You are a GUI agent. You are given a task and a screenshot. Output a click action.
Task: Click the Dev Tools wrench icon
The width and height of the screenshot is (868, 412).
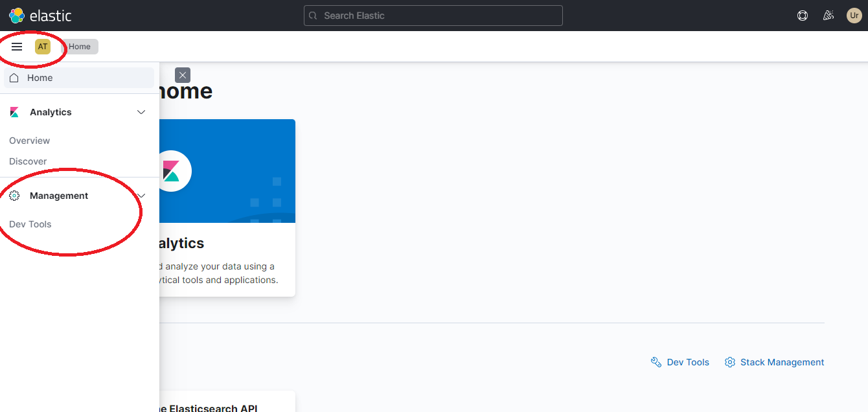point(656,361)
